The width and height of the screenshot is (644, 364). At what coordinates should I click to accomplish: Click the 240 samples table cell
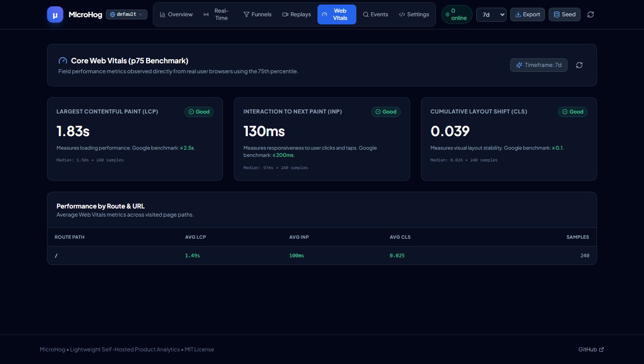point(585,255)
